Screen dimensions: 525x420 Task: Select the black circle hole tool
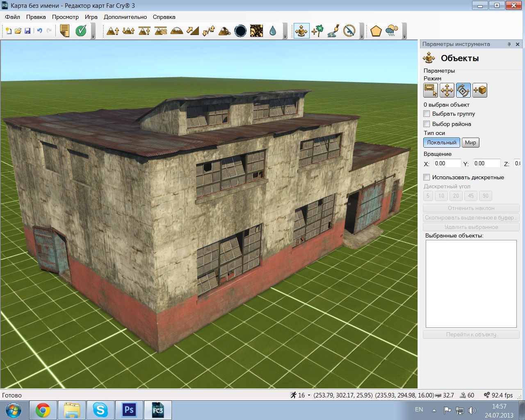[x=240, y=31]
